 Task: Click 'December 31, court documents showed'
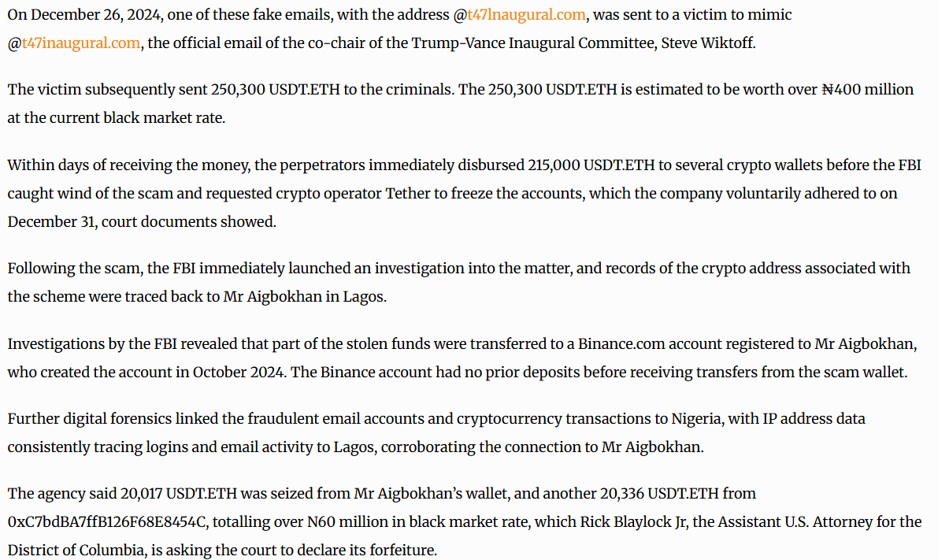[x=142, y=222]
